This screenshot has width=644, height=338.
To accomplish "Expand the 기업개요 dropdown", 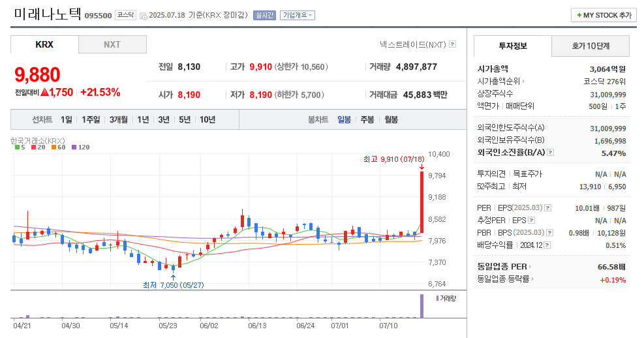I will [298, 15].
